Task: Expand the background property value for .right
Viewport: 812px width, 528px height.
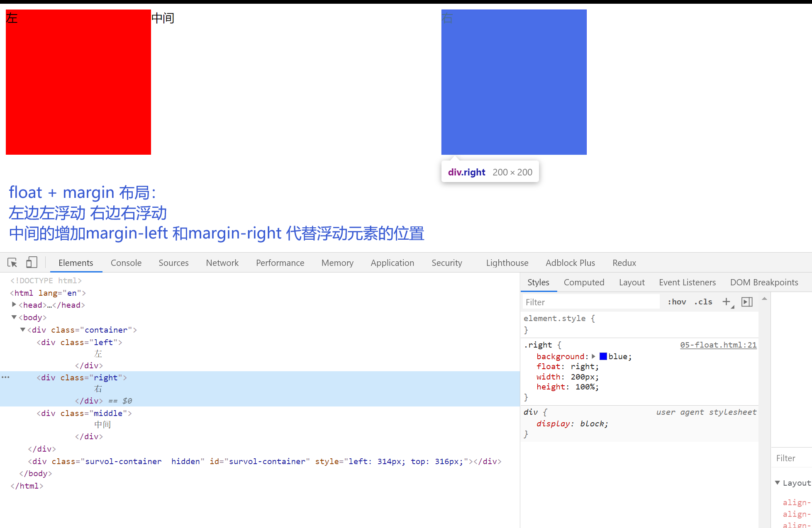Action: coord(593,356)
